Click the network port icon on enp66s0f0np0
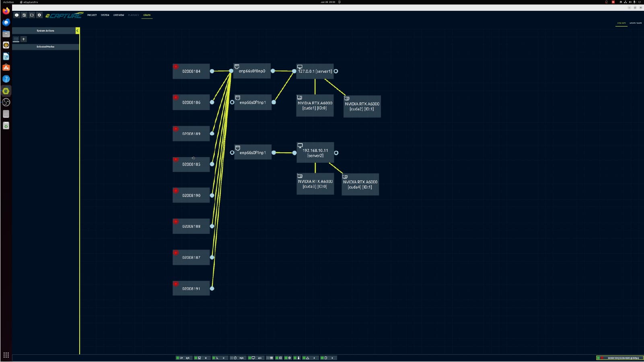 click(237, 66)
